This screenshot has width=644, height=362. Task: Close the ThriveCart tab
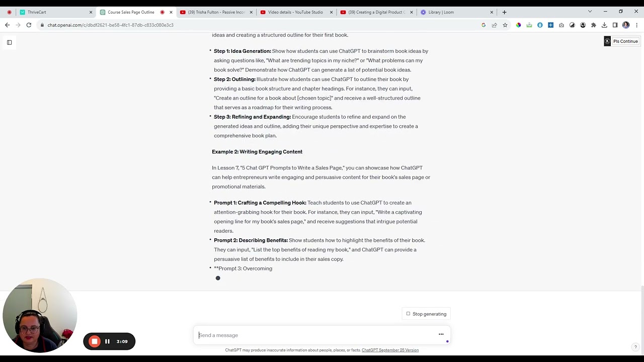(91, 12)
